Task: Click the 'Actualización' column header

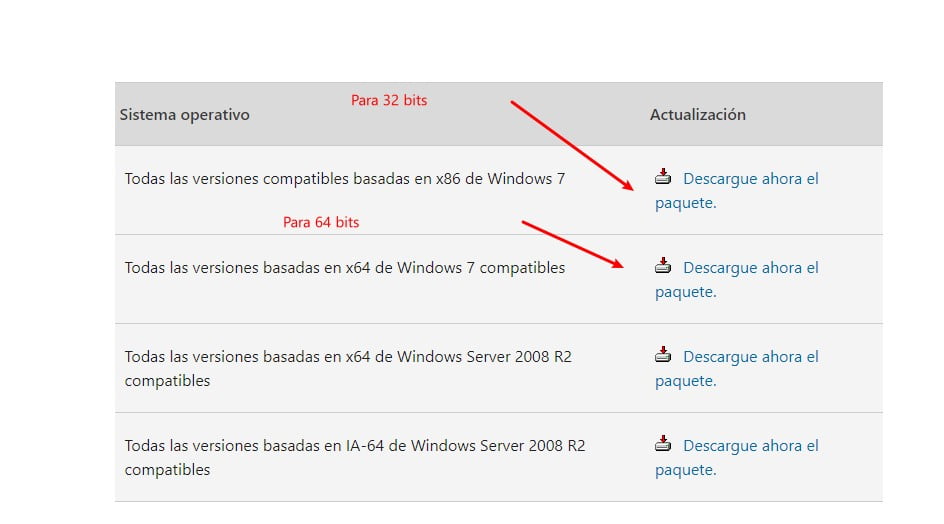Action: click(698, 114)
